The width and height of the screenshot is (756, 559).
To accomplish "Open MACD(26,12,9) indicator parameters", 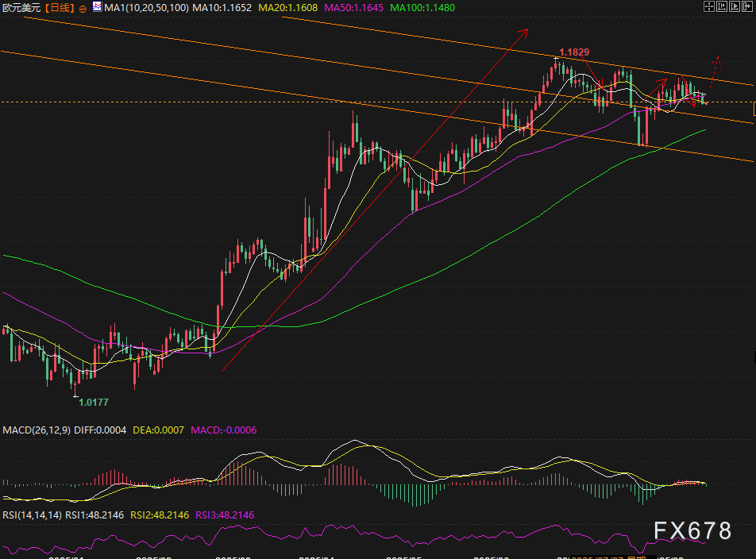I will tap(37, 430).
